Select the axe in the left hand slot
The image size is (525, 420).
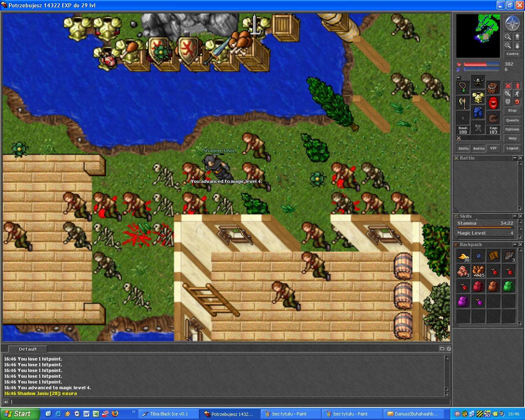[x=463, y=102]
